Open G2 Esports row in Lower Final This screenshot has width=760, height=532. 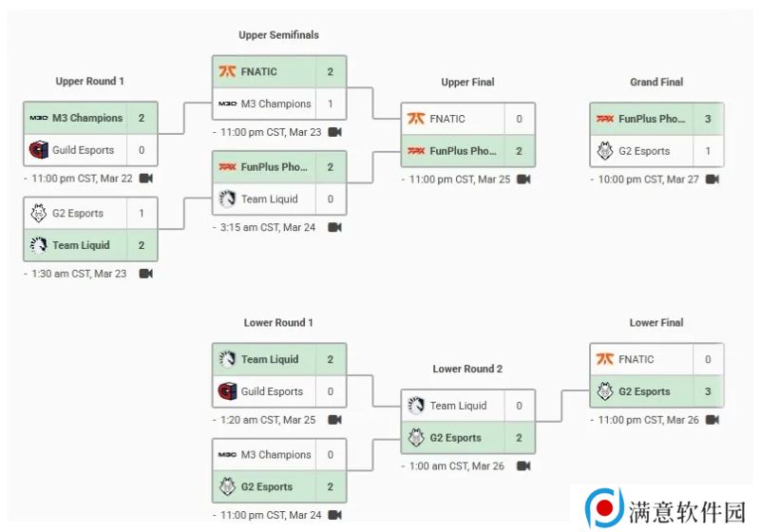[656, 391]
